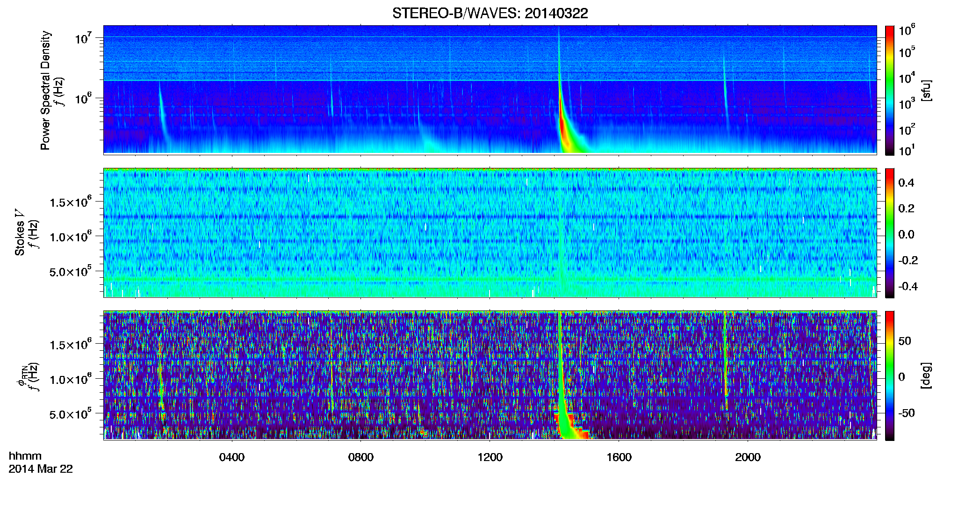Click the "[sfu]" color bar unit label
Screen dimensions: 980x505
click(x=926, y=90)
